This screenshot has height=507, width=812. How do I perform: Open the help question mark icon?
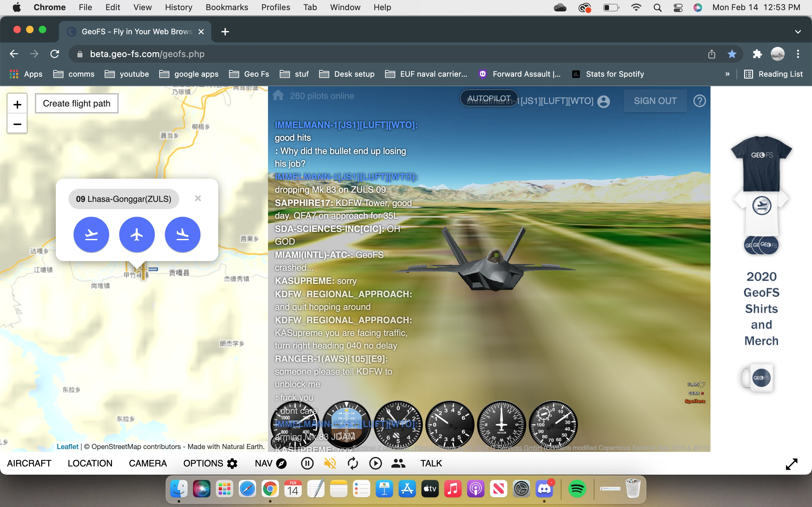(x=699, y=101)
